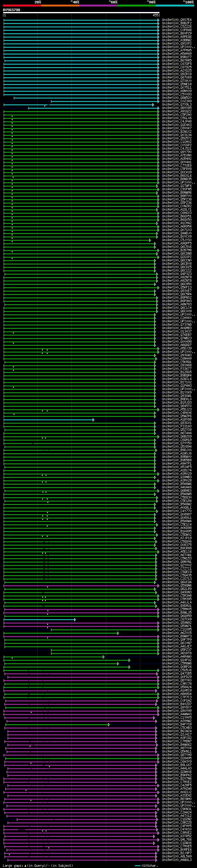The image size is (197, 868).
Task: Select hit UniRef100_Q6BZG9
Action: point(177,437)
